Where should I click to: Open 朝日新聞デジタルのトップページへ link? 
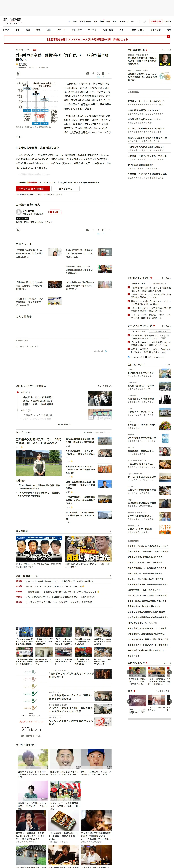coord(97,432)
